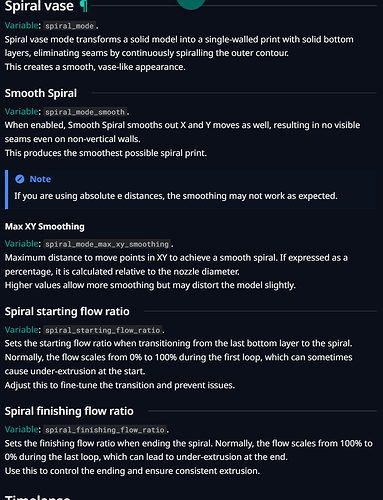
Task: Click the green round button at top
Action: tap(191, 3)
